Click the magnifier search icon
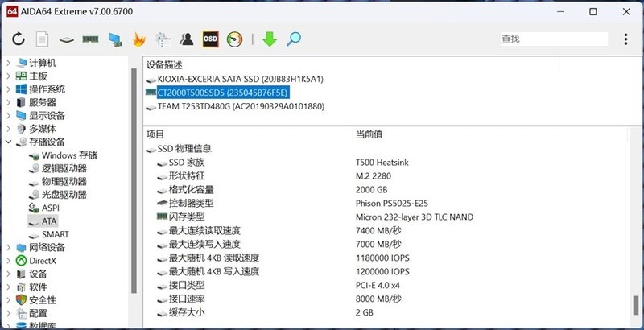 pyautogui.click(x=294, y=39)
